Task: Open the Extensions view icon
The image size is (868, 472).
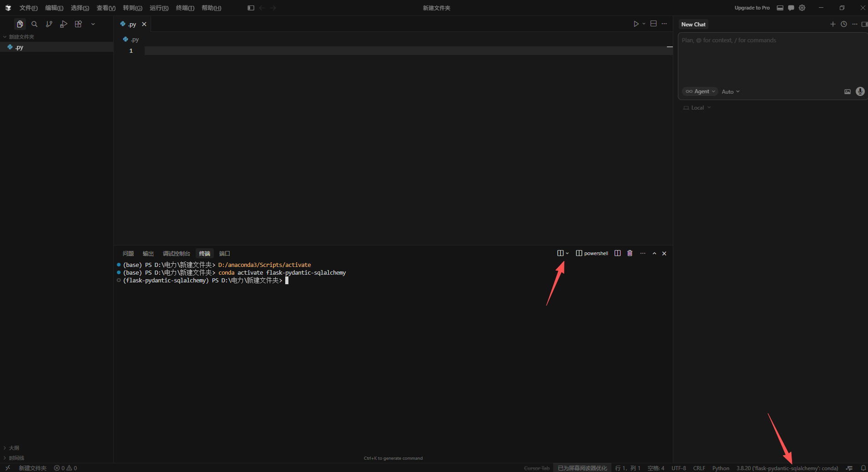Action: [x=78, y=24]
